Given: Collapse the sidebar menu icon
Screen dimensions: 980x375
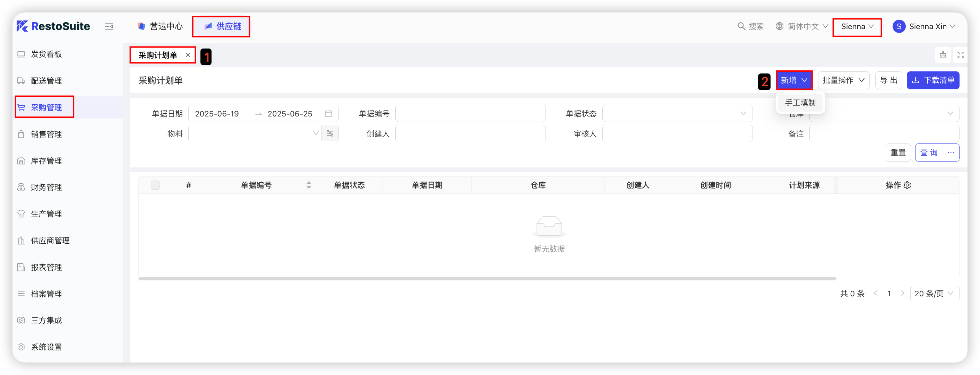Looking at the screenshot, I should (109, 26).
